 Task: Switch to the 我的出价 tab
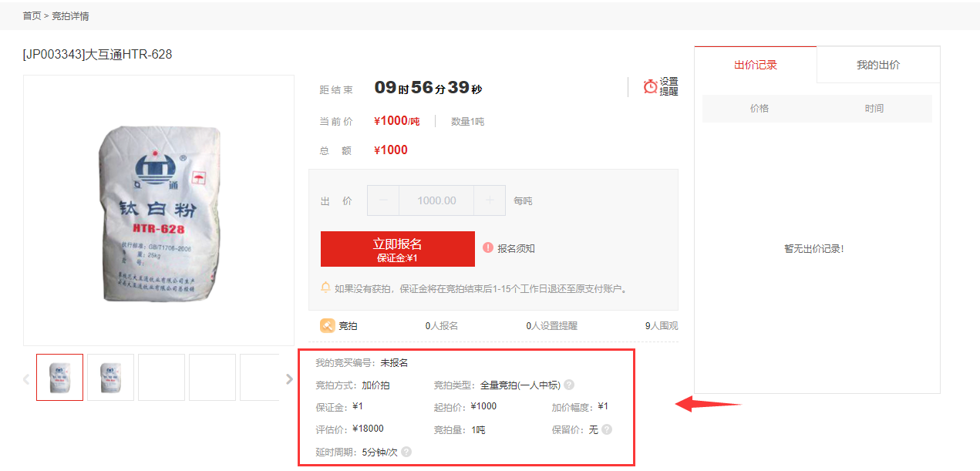coord(878,65)
